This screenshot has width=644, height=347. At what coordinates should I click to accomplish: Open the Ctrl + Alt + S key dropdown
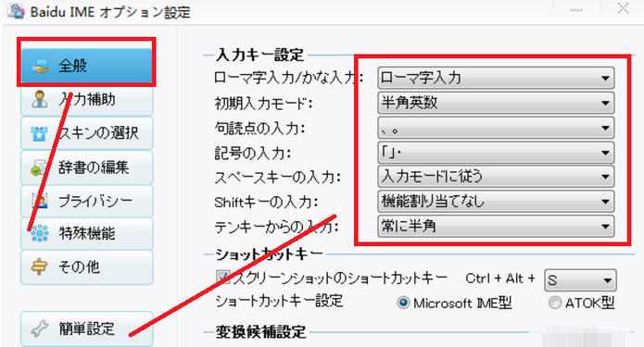pyautogui.click(x=580, y=280)
